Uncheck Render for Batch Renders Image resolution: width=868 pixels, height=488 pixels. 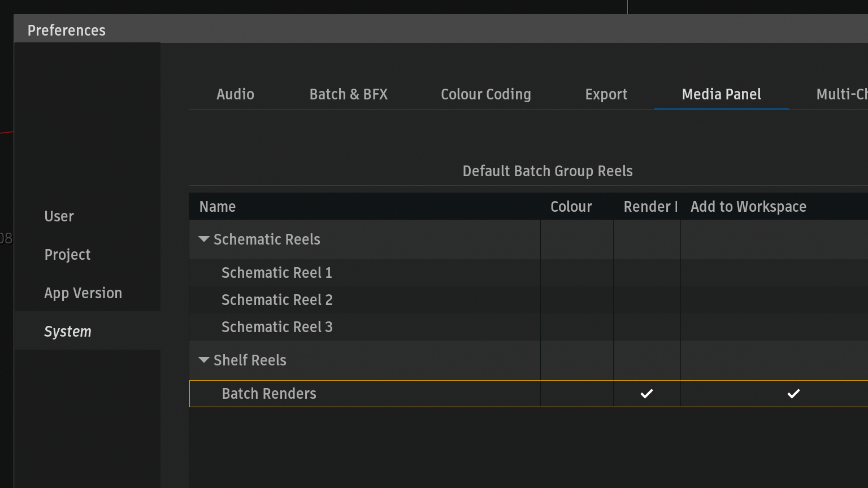[x=646, y=394]
